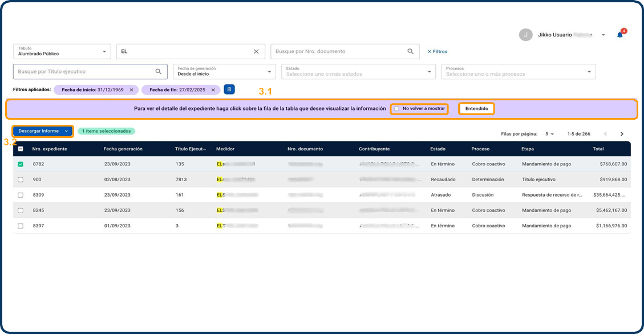The width and height of the screenshot is (644, 334).
Task: Click the user avatar 'J' icon
Action: pyautogui.click(x=525, y=35)
